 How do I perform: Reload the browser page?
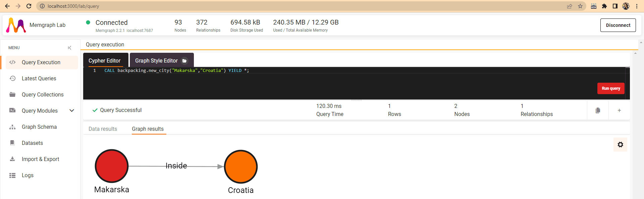(x=29, y=6)
